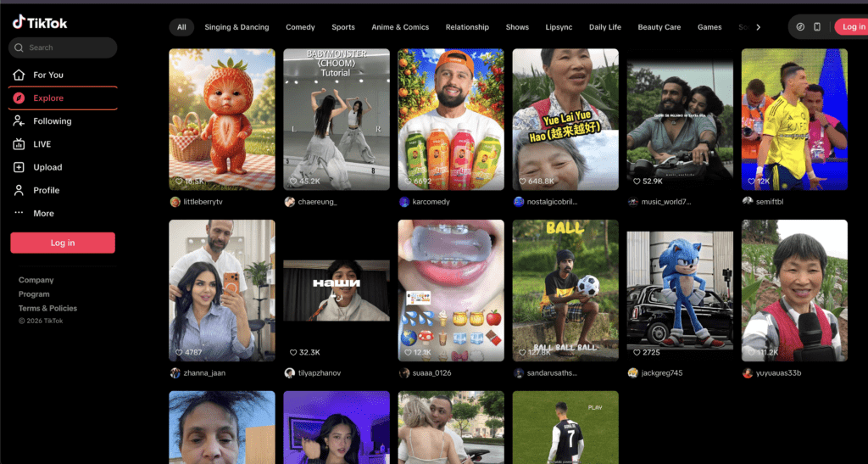Play zhanna_jaan mirror selfie video
The image size is (868, 464).
[x=222, y=291]
